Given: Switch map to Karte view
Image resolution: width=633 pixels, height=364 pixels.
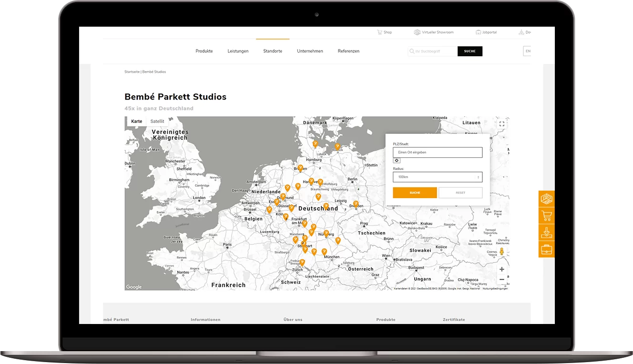Looking at the screenshot, I should click(137, 121).
